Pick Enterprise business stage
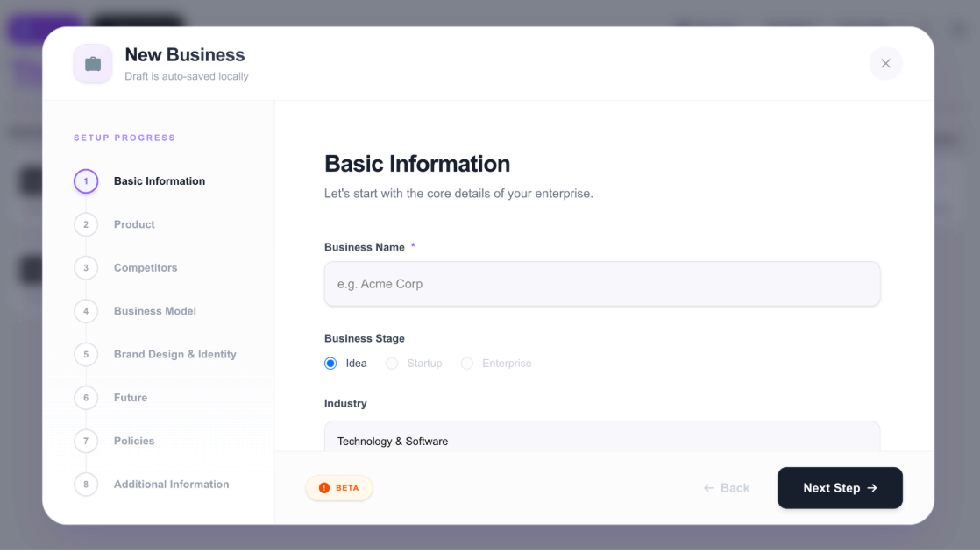Viewport: 980px width, 552px height. (x=467, y=364)
